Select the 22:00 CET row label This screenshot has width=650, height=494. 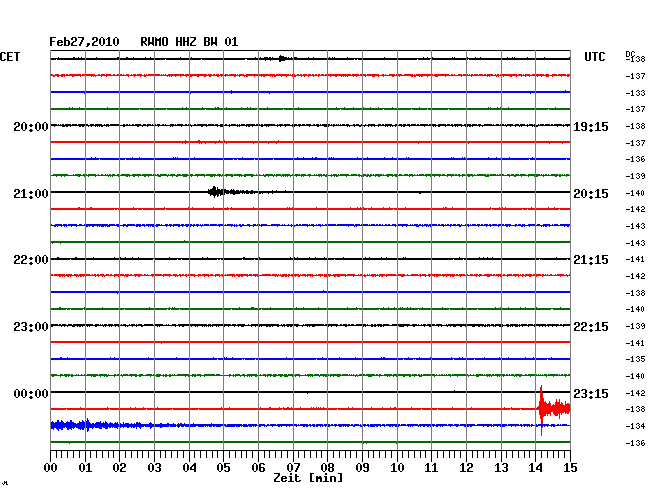pos(31,260)
